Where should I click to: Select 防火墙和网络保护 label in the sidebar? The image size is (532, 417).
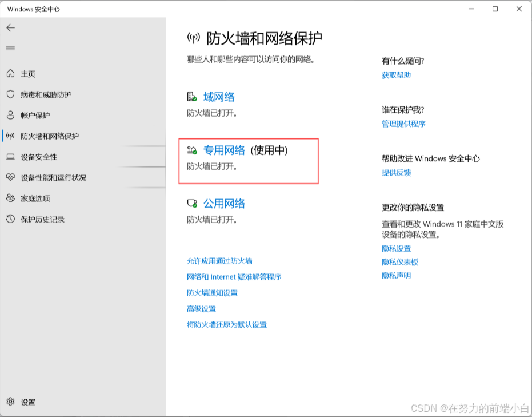[x=50, y=136]
